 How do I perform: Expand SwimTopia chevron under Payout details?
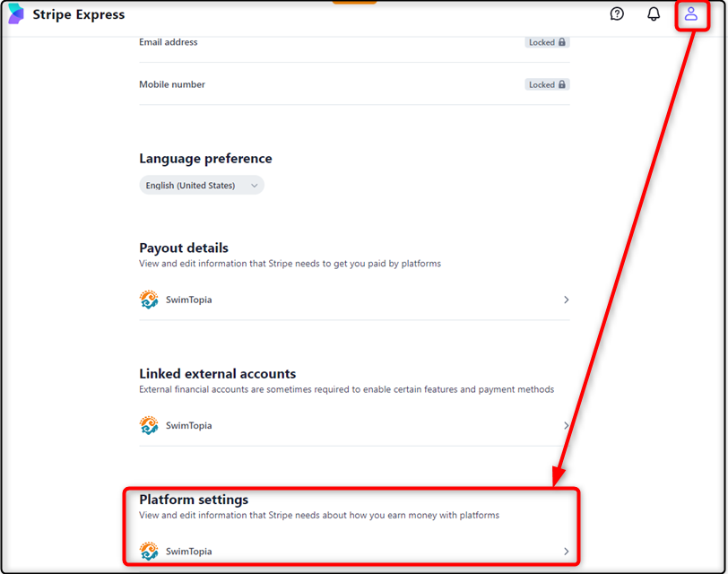(566, 300)
